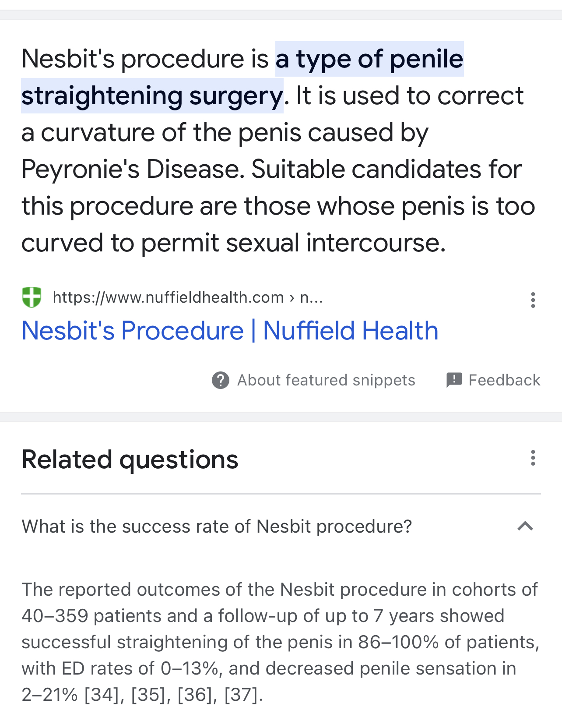This screenshot has width=562, height=728.
Task: Click the Feedback flag icon
Action: tap(454, 380)
